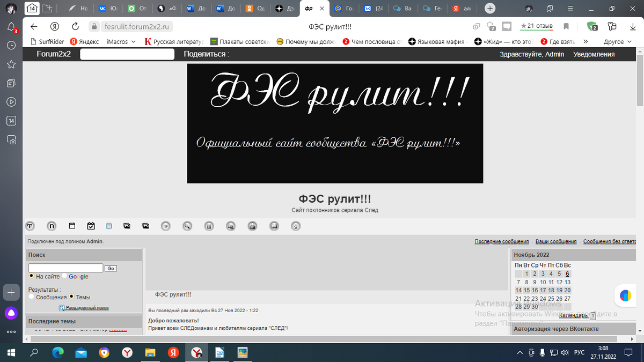
Task: Click the ФЭС рулит!!! banner image
Action: coord(335,123)
